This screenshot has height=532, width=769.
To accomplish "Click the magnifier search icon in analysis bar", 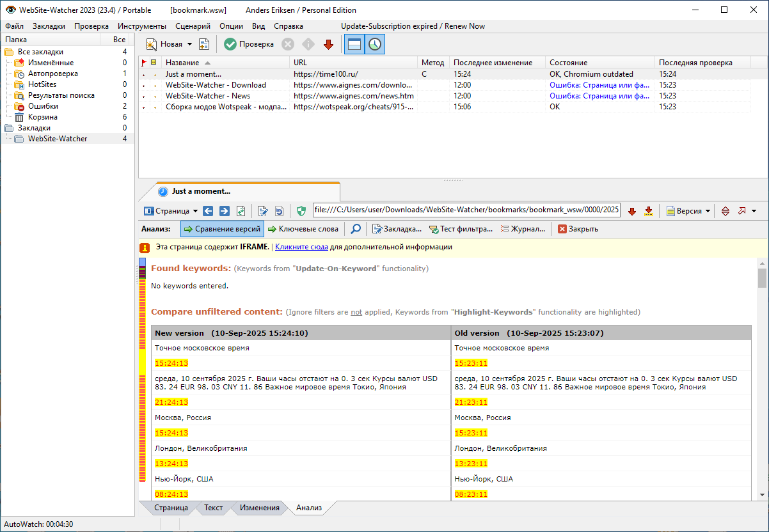I will [x=356, y=229].
